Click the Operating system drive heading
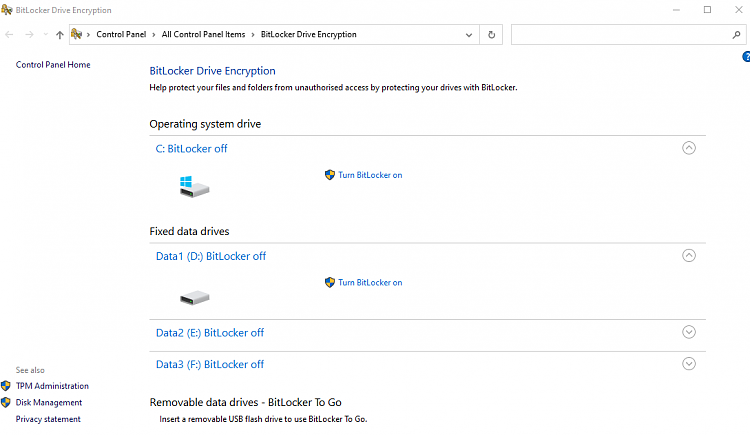Viewport: 750px width, 435px height. tap(205, 124)
